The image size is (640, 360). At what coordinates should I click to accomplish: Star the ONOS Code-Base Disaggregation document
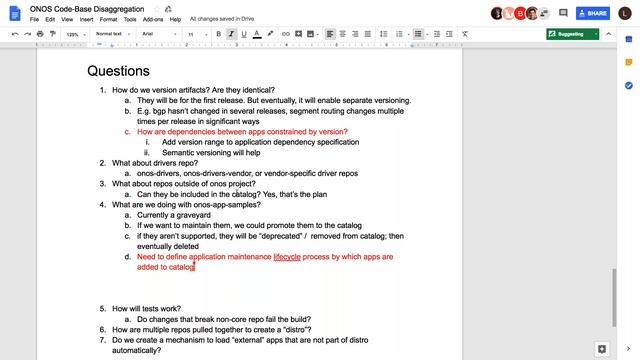coord(157,9)
